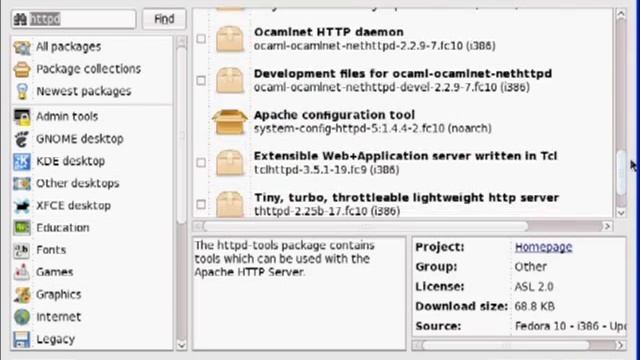Click the category sidebar scroll up arrow
Screen dimensions: 640x360
pyautogui.click(x=182, y=41)
